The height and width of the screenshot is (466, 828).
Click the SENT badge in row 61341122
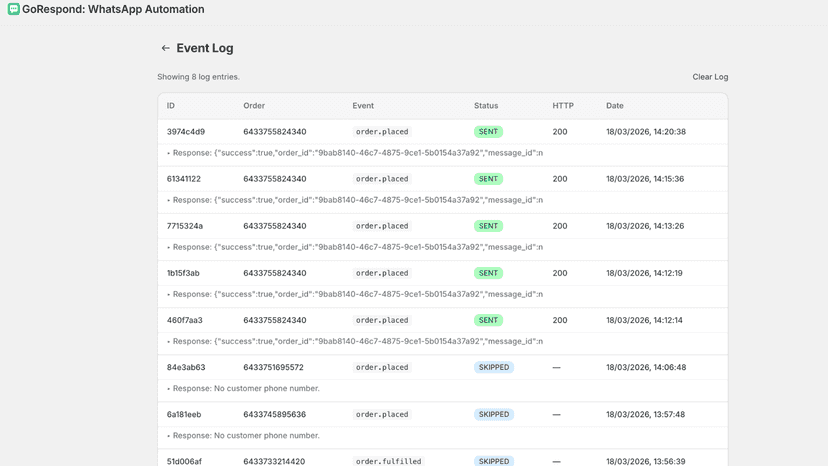(488, 179)
